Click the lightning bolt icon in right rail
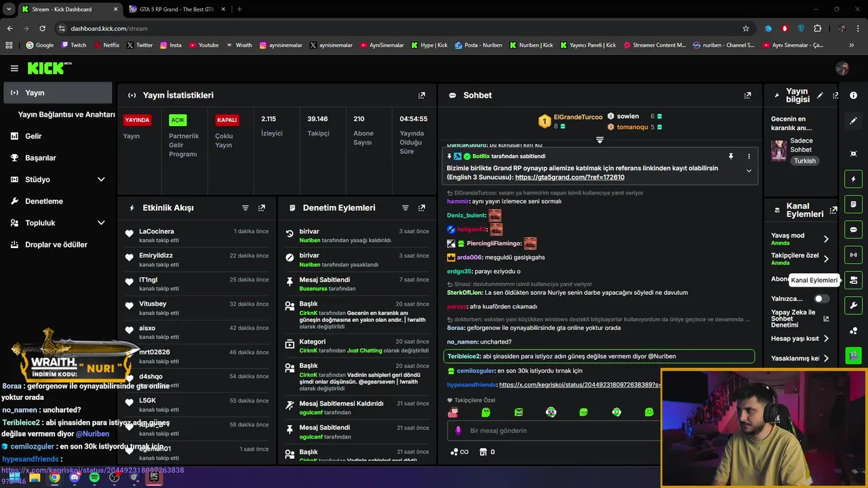The height and width of the screenshot is (488, 868). pyautogui.click(x=854, y=179)
